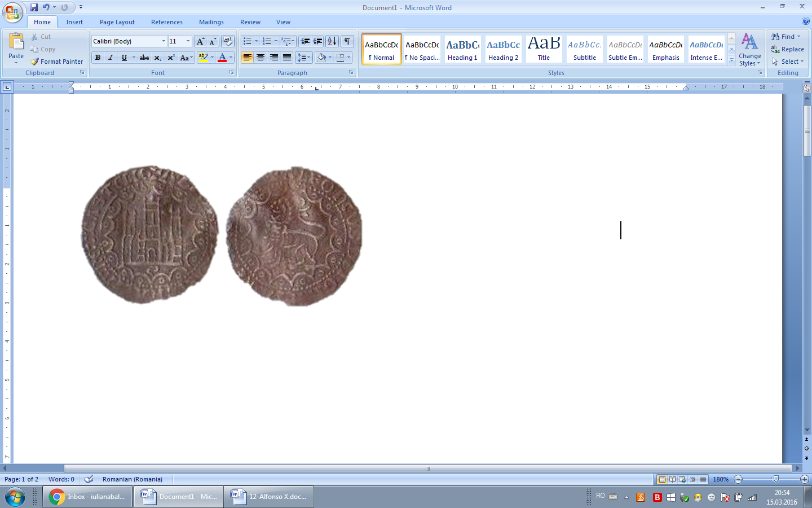Enable center text alignment
This screenshot has width=812, height=508.
261,58
